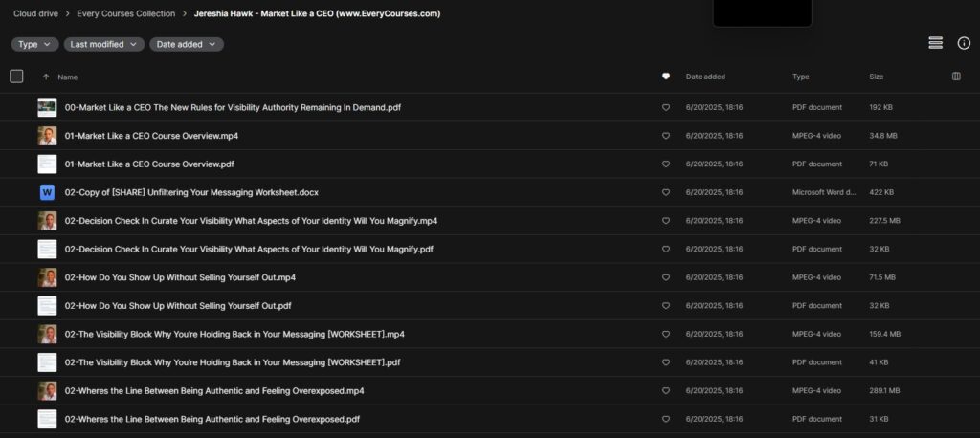
Task: Click video thumbnail of 02-Decision Check In Curate.mp4
Action: 47,221
